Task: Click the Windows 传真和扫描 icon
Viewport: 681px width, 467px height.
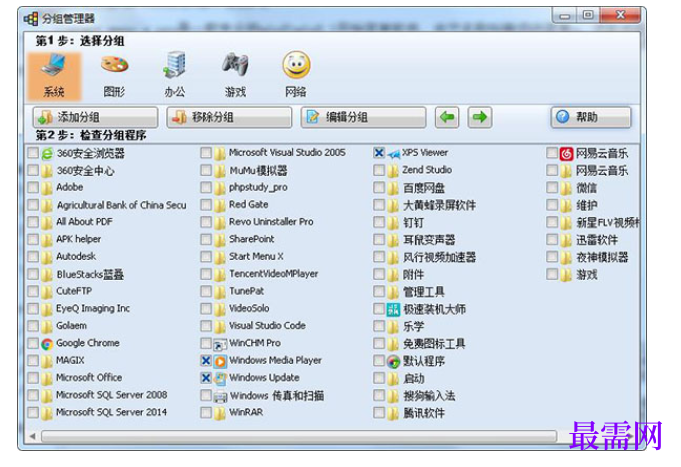Action: tap(220, 396)
